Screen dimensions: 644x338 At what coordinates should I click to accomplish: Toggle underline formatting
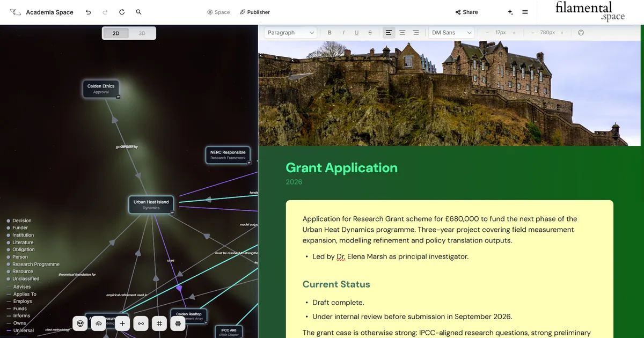[x=356, y=33]
